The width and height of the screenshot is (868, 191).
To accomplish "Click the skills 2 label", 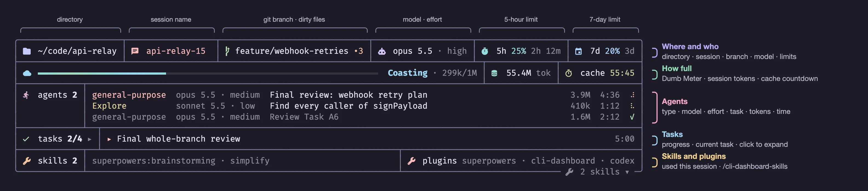I will pos(57,161).
